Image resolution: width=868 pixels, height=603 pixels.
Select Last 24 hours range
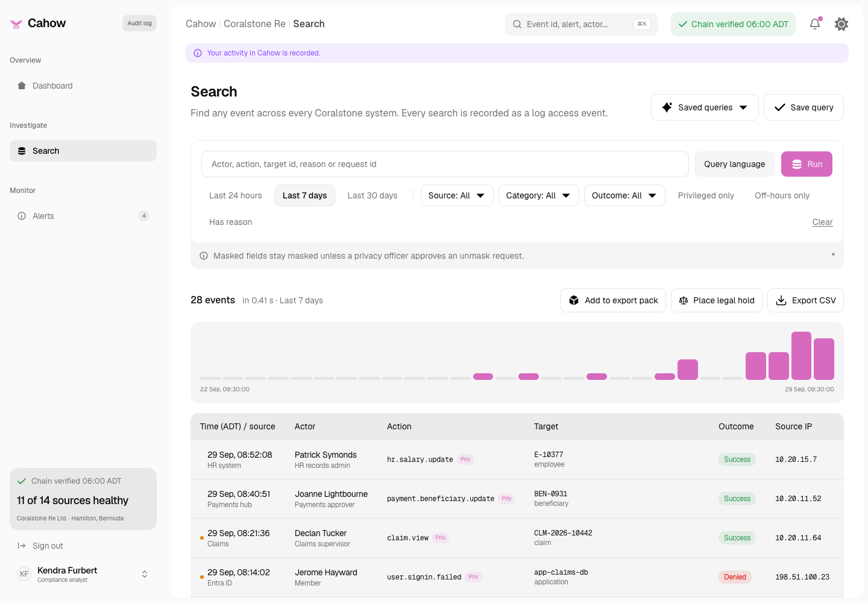(236, 195)
